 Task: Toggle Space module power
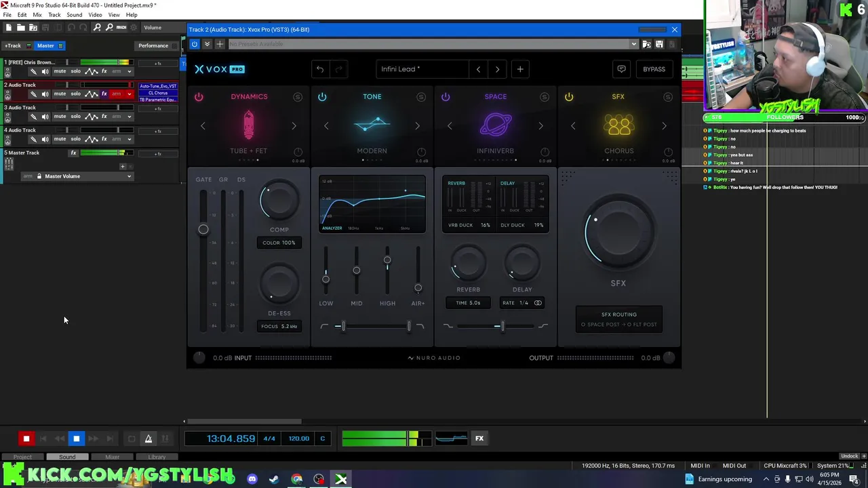(446, 97)
